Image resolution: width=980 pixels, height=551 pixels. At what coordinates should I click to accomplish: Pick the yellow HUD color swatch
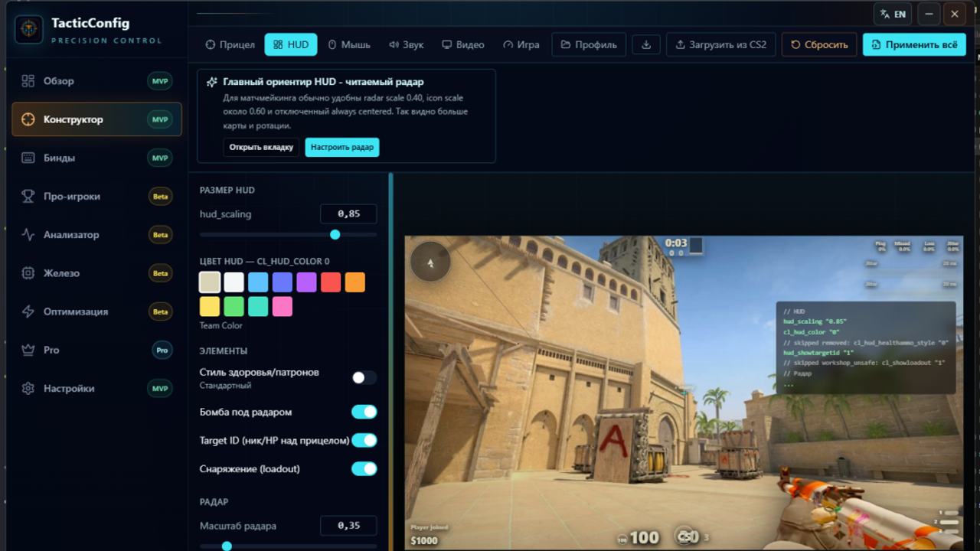click(210, 307)
